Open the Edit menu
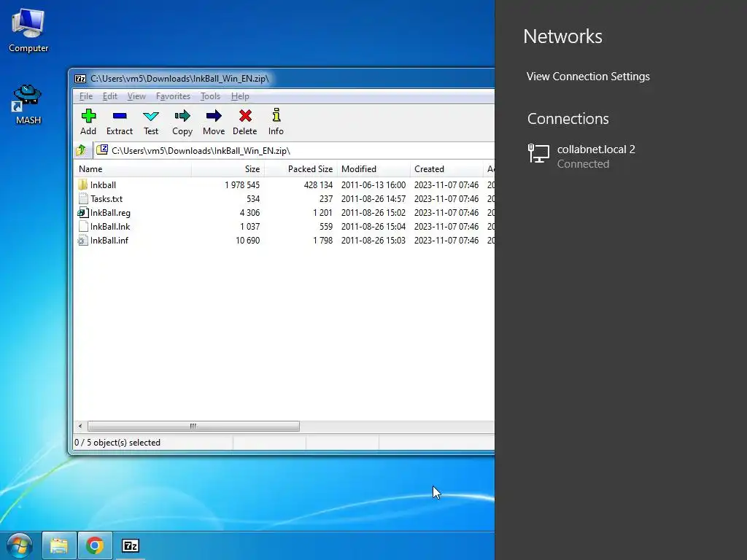Image resolution: width=747 pixels, height=560 pixels. tap(110, 96)
